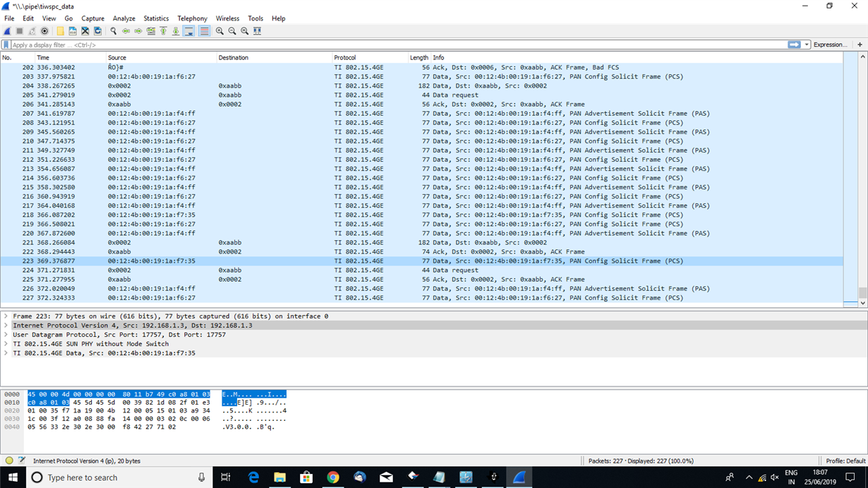Sort by the Time column header
The height and width of the screenshot is (488, 868).
[70, 57]
